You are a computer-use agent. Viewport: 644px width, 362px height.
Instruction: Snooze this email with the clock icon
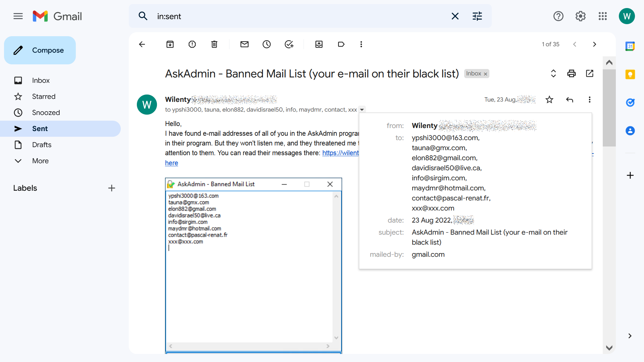click(267, 44)
